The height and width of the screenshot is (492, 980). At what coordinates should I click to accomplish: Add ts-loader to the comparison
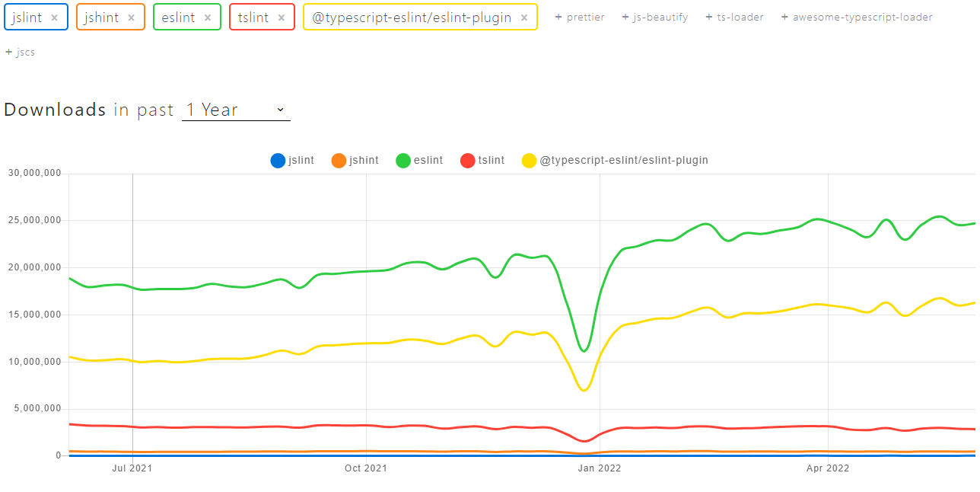point(735,17)
